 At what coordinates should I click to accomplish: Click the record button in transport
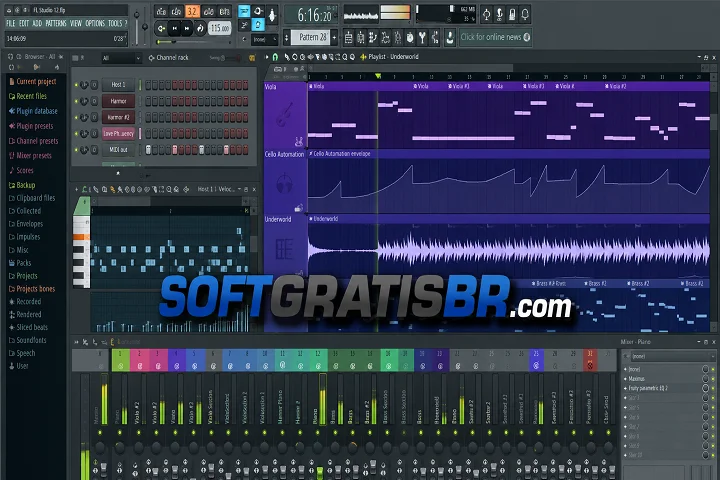coord(200,28)
